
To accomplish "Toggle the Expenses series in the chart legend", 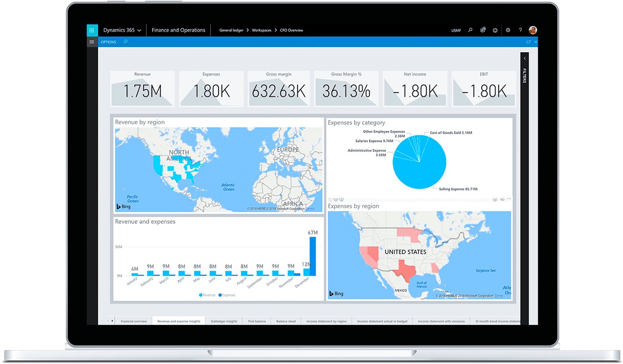I will click(x=226, y=295).
